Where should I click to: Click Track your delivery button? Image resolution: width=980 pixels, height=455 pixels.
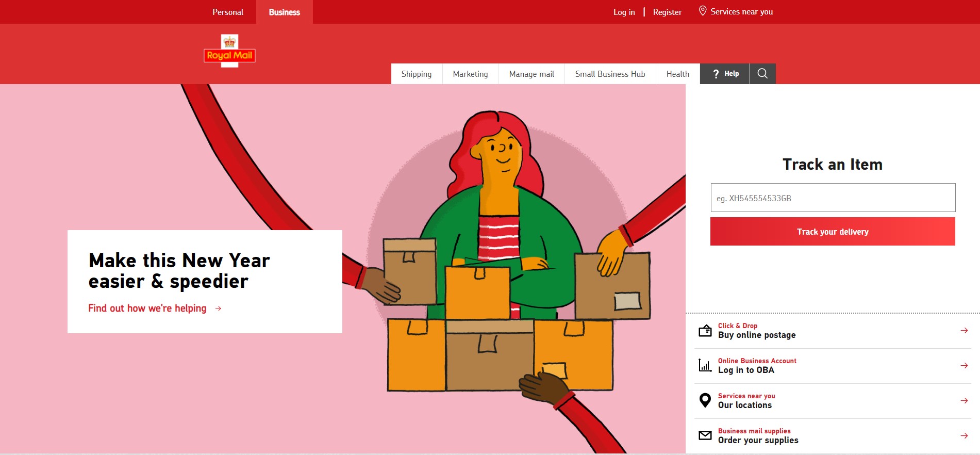click(833, 232)
